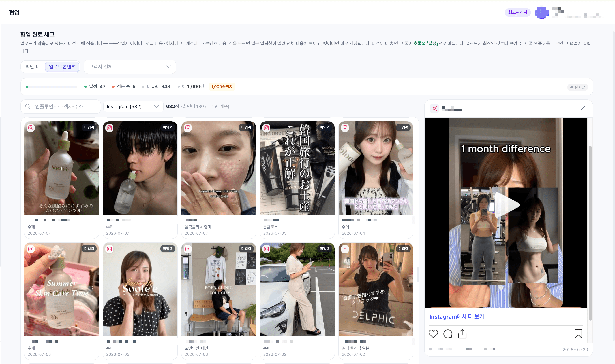Focus the 인플루언서·고객사·주소 search field

(61, 107)
